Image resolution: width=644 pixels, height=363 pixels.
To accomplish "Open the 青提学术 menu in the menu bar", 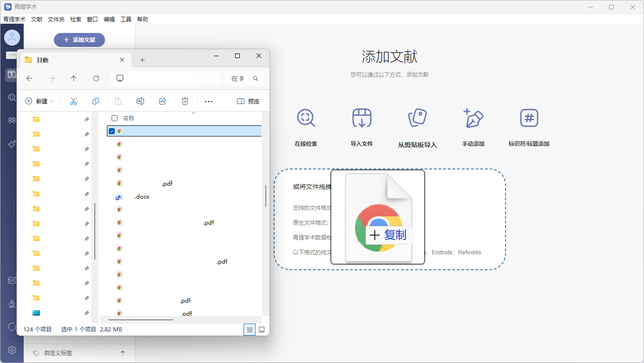I will tap(14, 19).
